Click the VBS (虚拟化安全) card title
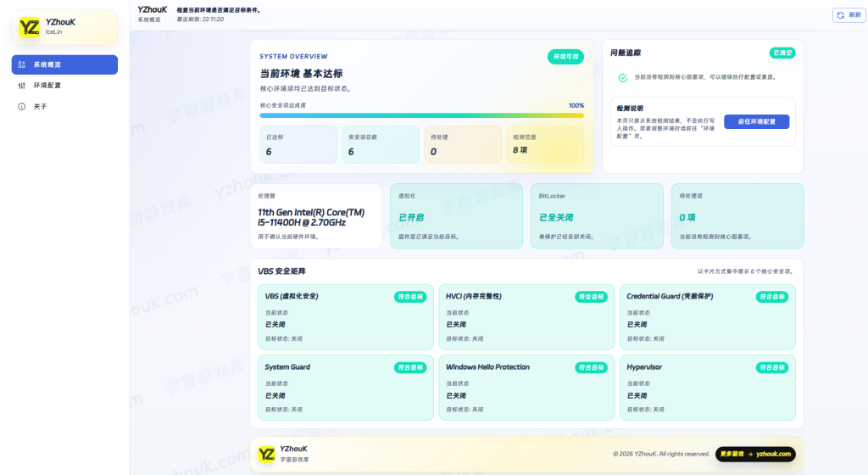Screen dimensions: 868x475 292,296
